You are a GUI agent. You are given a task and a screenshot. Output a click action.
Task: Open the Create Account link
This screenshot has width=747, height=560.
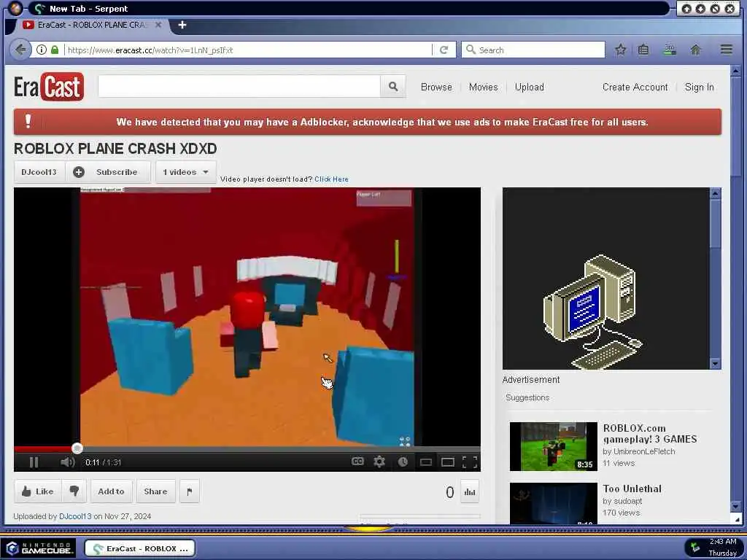click(635, 87)
